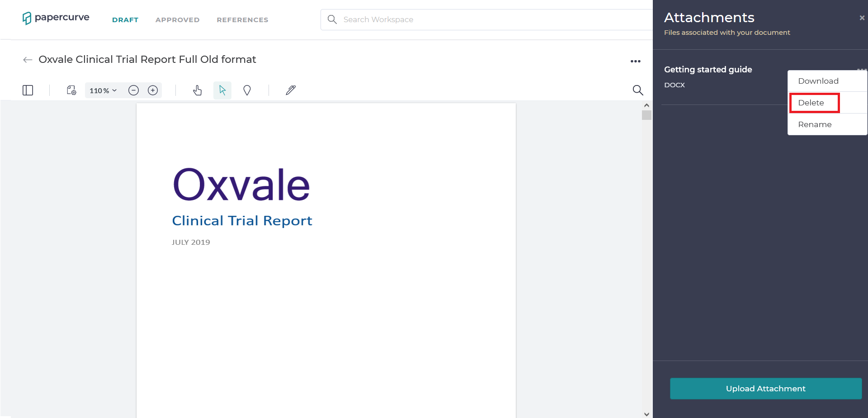Click the Attachments panel heading
Screen dimensions: 868x418
coord(709,18)
